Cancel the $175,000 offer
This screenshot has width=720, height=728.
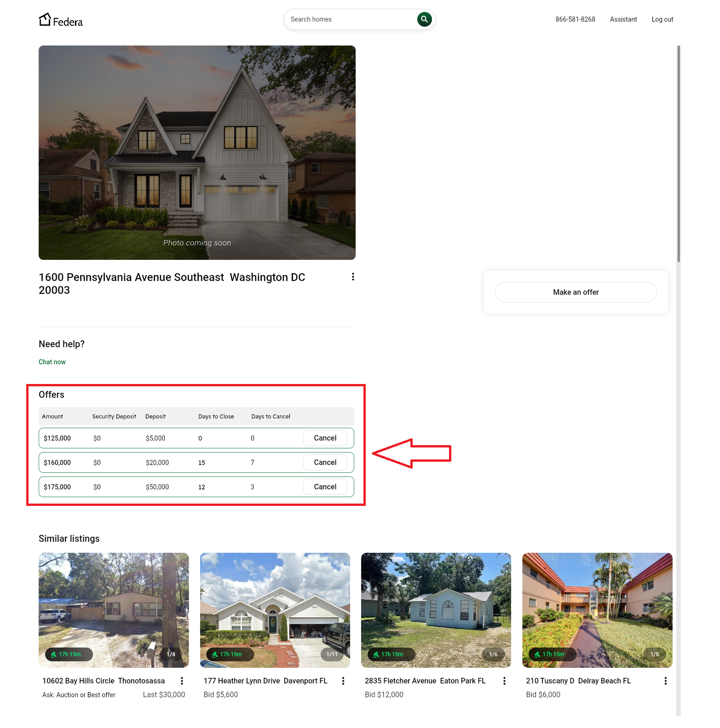pyautogui.click(x=325, y=487)
